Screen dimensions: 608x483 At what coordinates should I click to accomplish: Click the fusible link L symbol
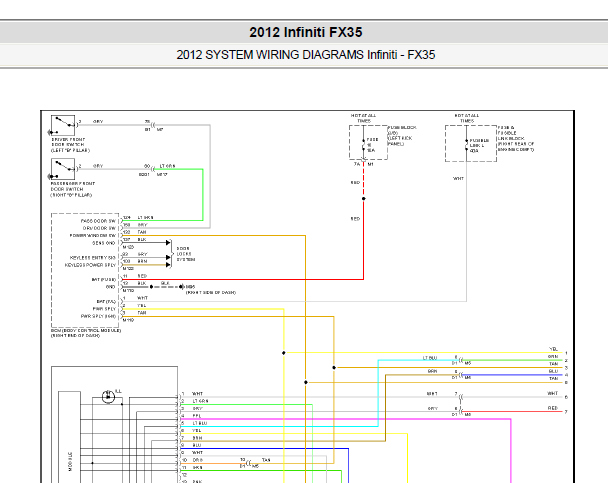coord(466,144)
